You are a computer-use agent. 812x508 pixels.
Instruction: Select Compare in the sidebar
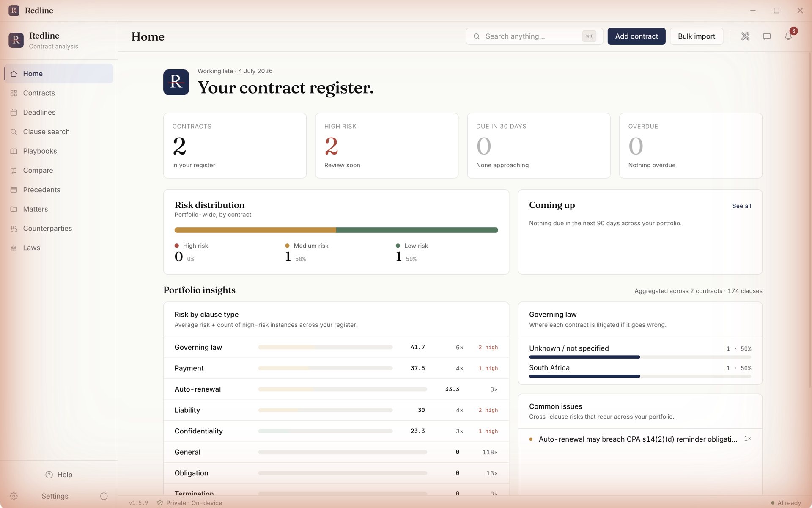tap(59, 171)
